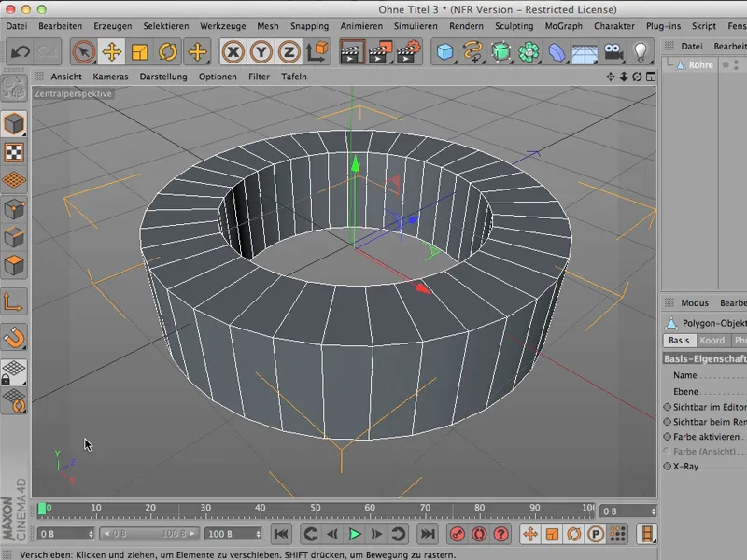
Task: Click frame 50 on the timeline ruler
Action: tap(317, 509)
